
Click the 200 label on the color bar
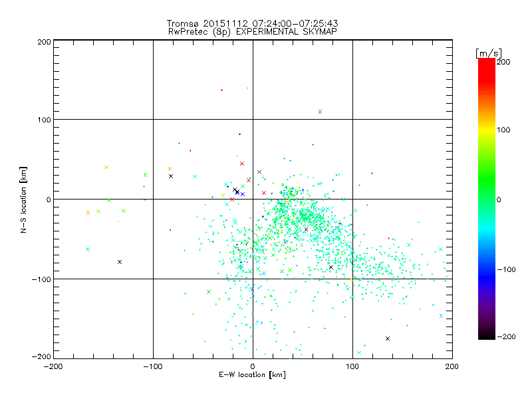[503, 62]
